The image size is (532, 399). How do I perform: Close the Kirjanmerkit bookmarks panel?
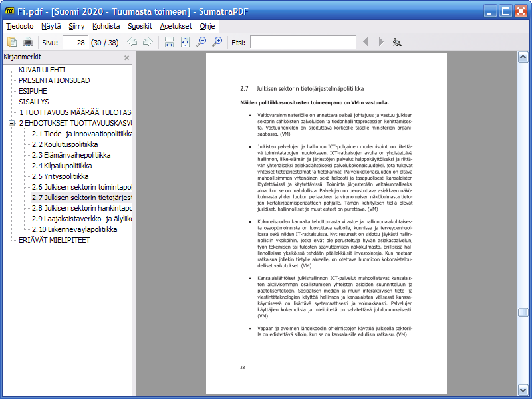(126, 58)
